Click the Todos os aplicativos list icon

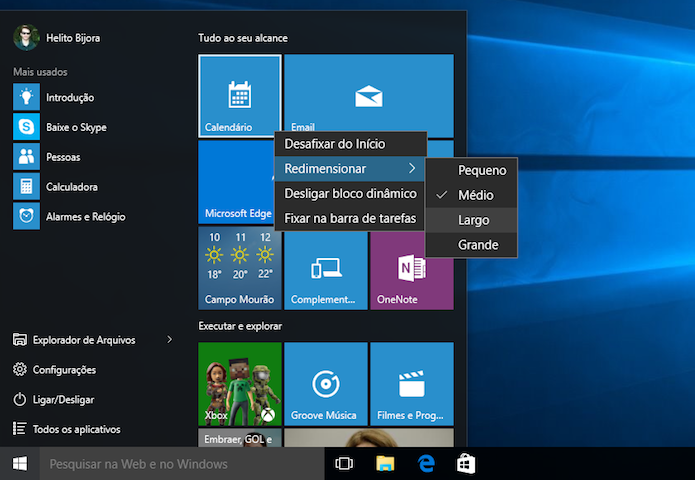point(19,429)
